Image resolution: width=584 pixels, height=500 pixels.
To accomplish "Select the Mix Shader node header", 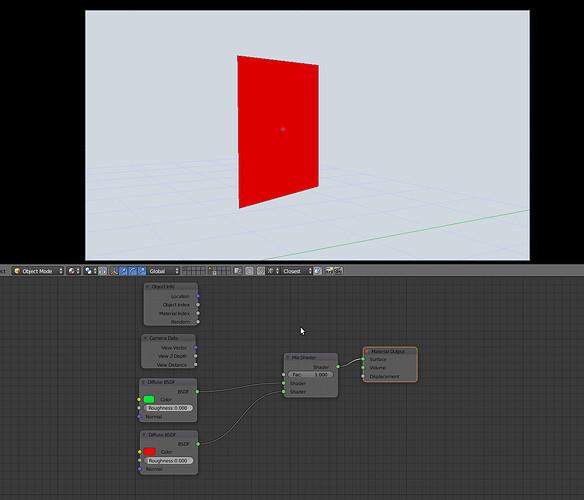I will pos(311,357).
